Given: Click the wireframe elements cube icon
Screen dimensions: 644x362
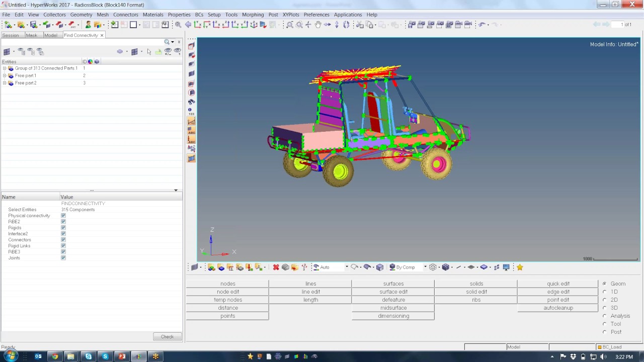Looking at the screenshot, I should click(433, 267).
